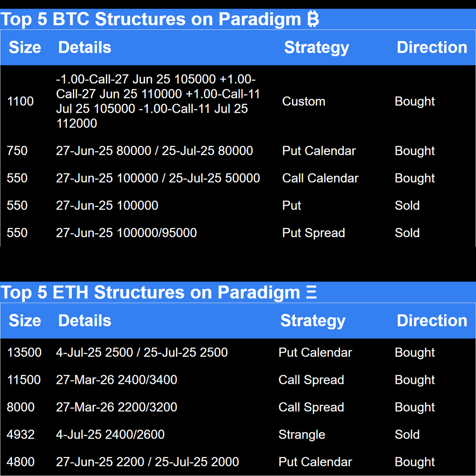Select the ETH size value 8000
The height and width of the screenshot is (476, 476).
pos(21,407)
